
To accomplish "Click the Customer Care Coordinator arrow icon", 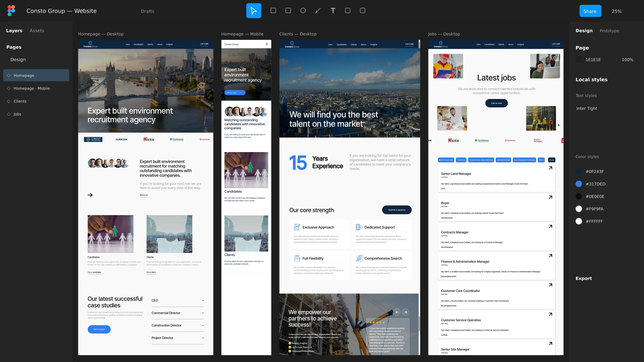I will click(x=550, y=285).
